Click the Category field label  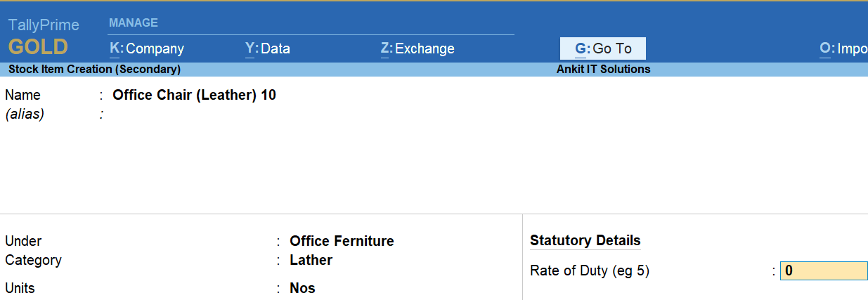(x=33, y=260)
